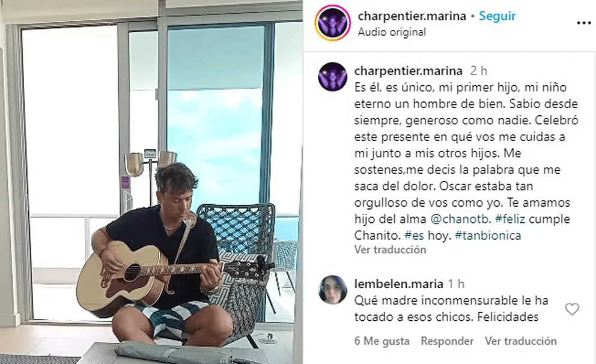Image resolution: width=596 pixels, height=364 pixels.
Task: Translate lembelen.maria's comment via Ver traducción
Action: click(x=521, y=341)
